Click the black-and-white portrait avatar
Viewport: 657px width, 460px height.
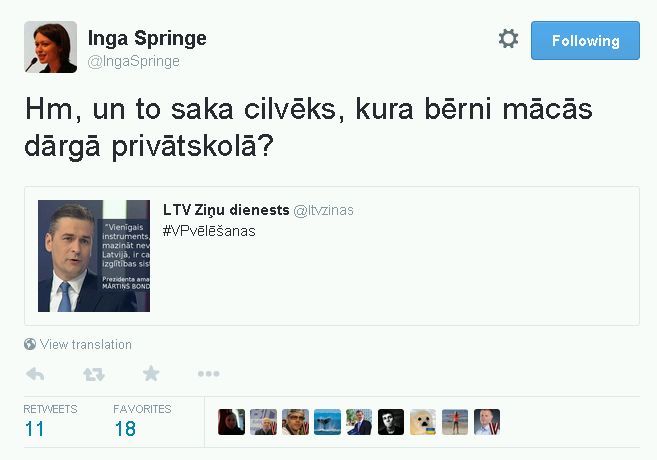pos(391,422)
